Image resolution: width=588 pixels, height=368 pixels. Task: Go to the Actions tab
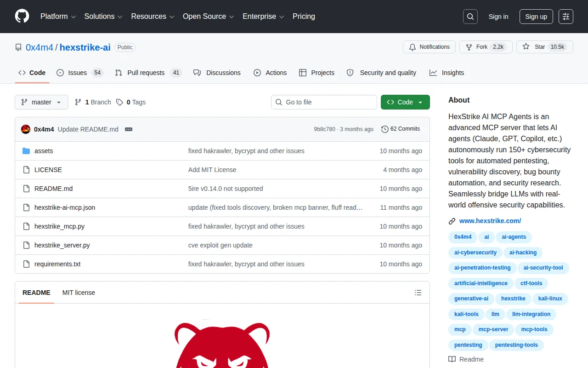click(x=270, y=73)
